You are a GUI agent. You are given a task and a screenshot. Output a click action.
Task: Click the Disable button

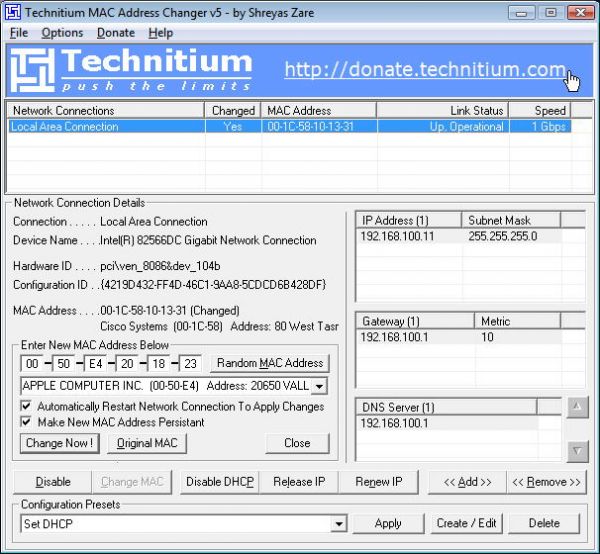(53, 482)
